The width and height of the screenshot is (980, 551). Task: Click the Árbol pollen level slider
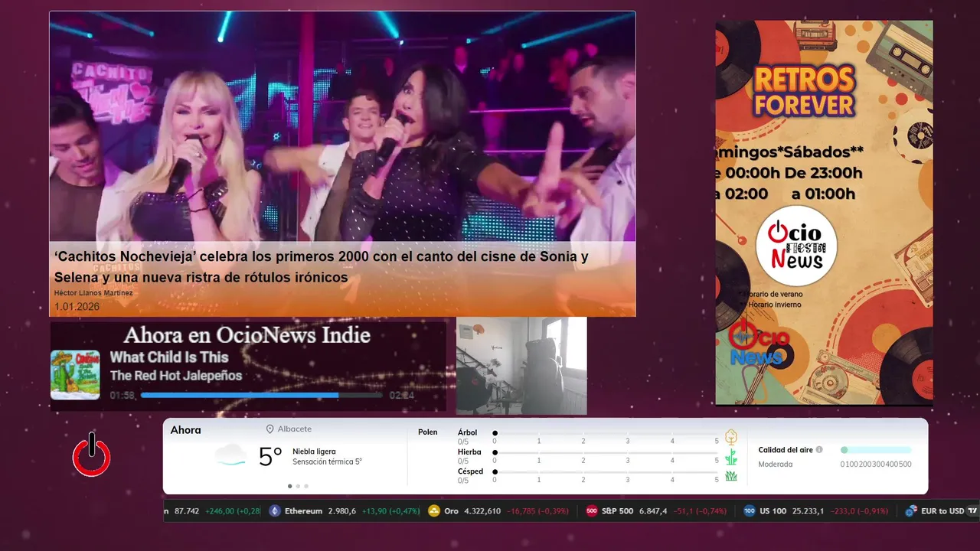[x=606, y=433]
